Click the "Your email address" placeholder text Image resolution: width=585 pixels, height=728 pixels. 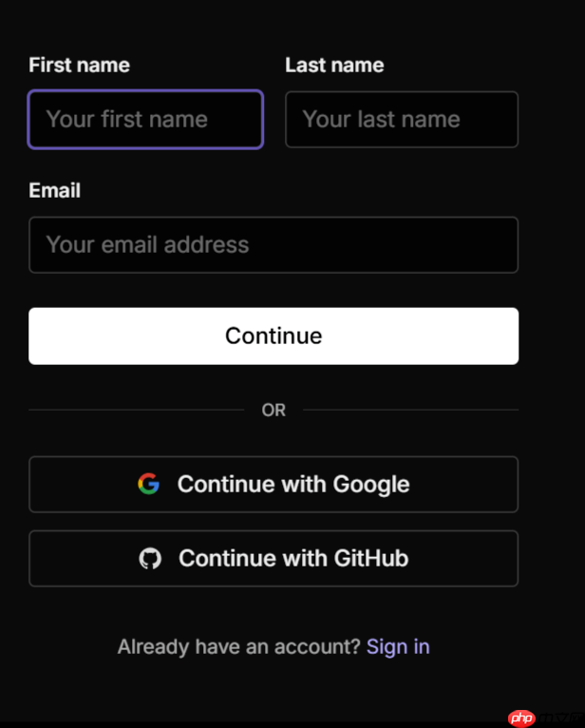pyautogui.click(x=147, y=245)
